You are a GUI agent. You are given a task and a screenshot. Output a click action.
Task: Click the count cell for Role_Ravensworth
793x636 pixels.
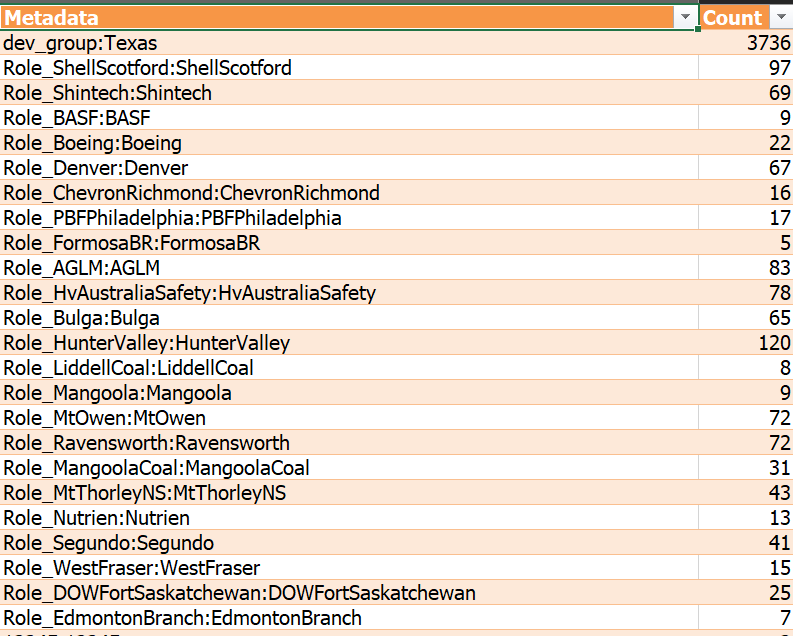pos(746,443)
